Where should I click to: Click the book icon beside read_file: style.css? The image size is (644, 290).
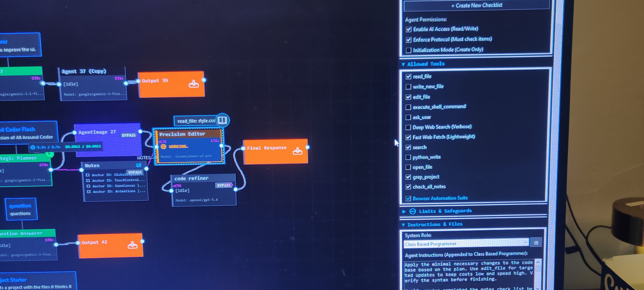coord(222,120)
